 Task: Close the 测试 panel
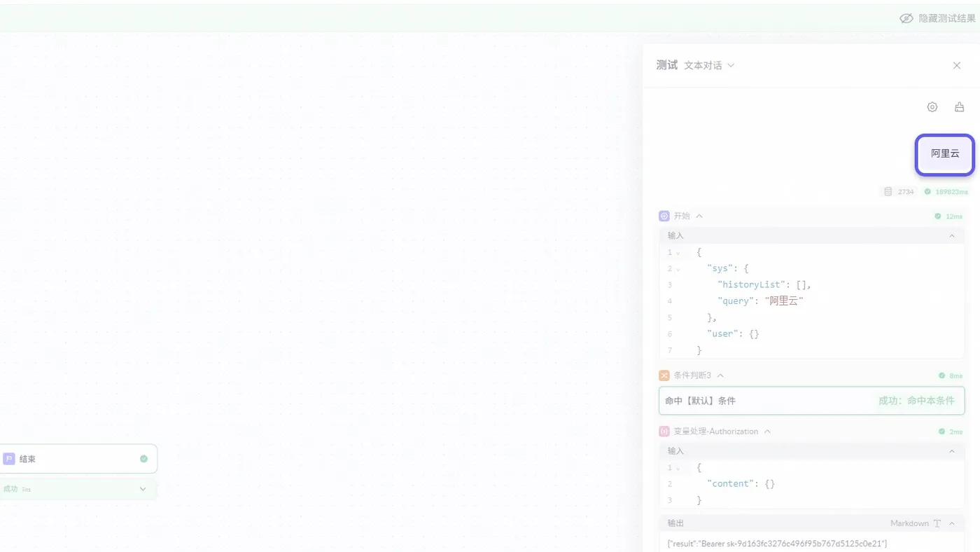click(x=957, y=65)
